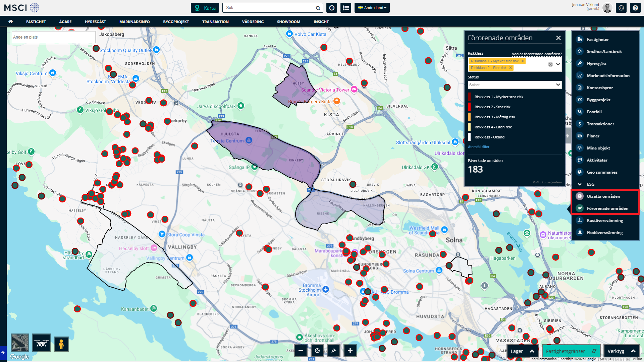This screenshot has width=644, height=362.
Task: Collapse the ESG section chevron
Action: (580, 184)
